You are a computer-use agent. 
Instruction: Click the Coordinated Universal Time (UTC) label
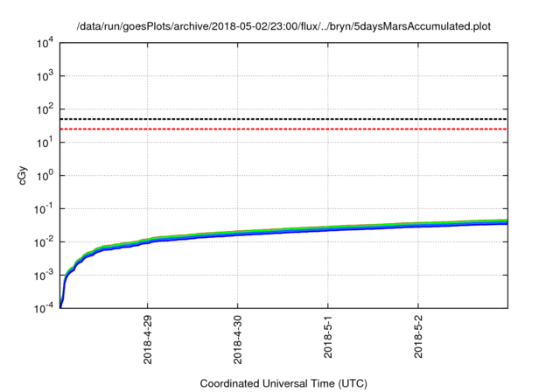(x=283, y=383)
